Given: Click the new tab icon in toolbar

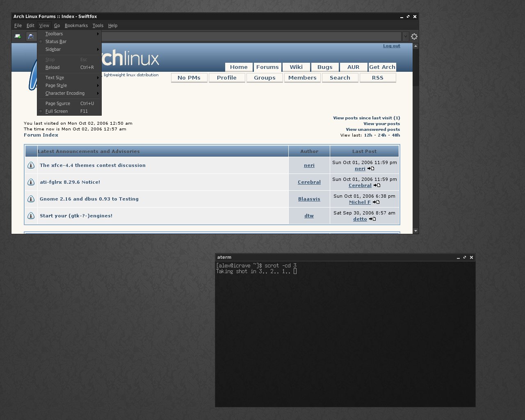Looking at the screenshot, I should 18,37.
